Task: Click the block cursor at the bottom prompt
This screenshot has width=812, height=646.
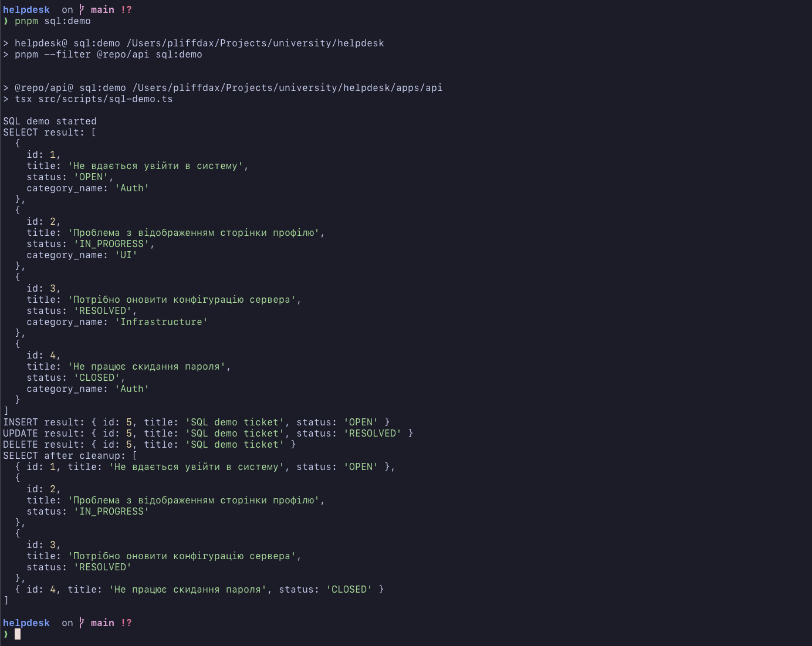Action: click(18, 634)
